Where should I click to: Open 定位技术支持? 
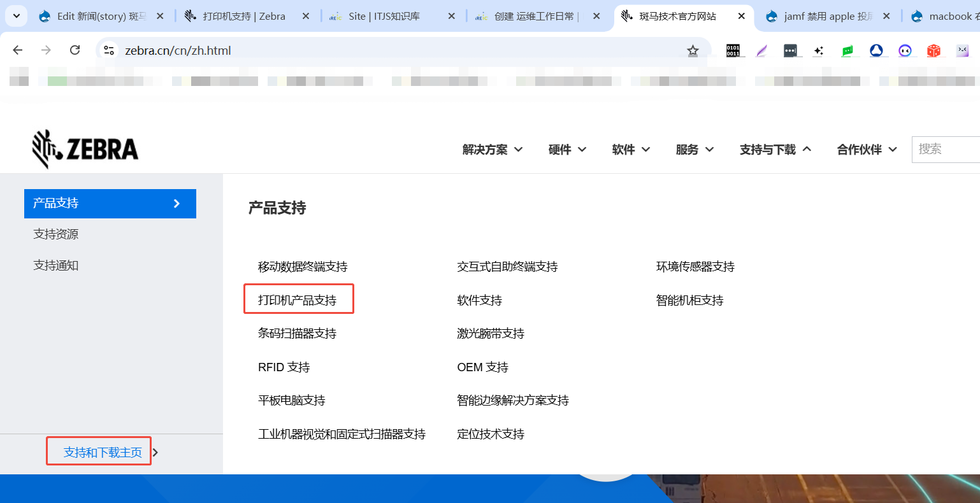coord(491,434)
